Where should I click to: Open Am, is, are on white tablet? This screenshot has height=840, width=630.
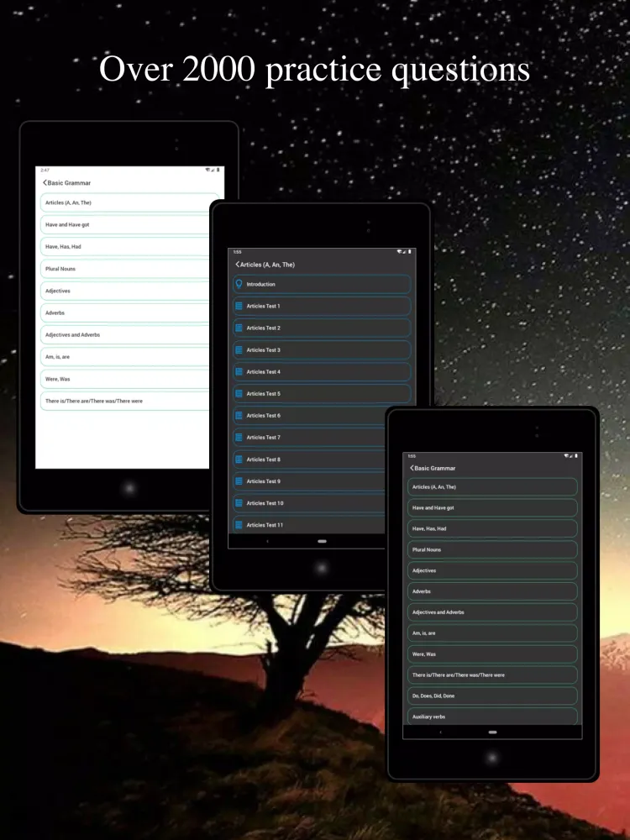125,356
